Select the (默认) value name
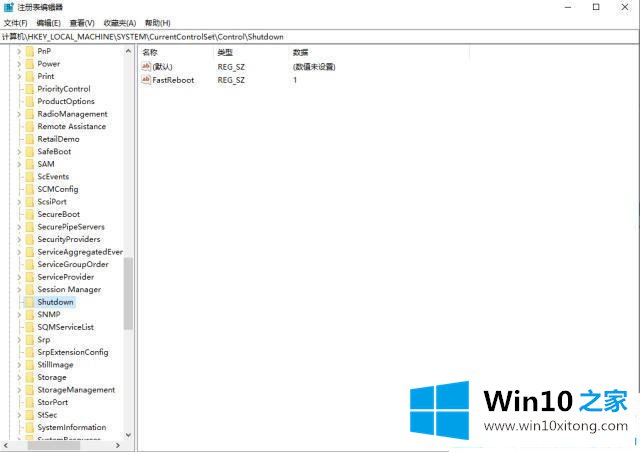This screenshot has width=640, height=452. (x=162, y=67)
